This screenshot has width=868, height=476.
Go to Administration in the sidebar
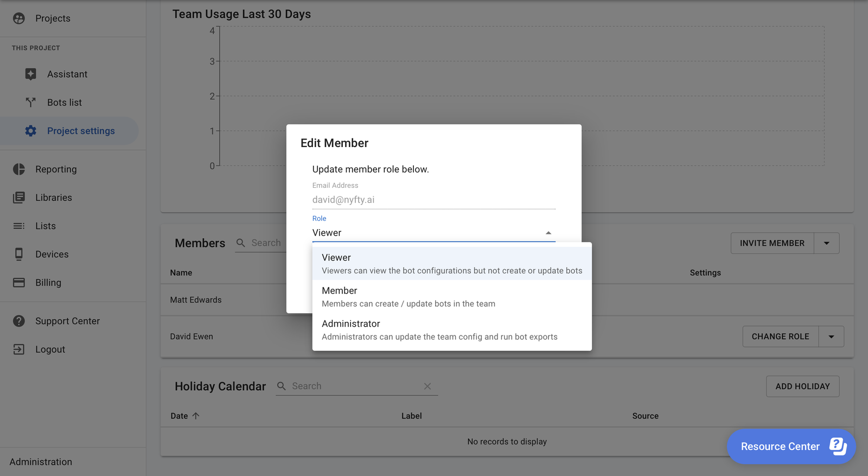pos(41,462)
